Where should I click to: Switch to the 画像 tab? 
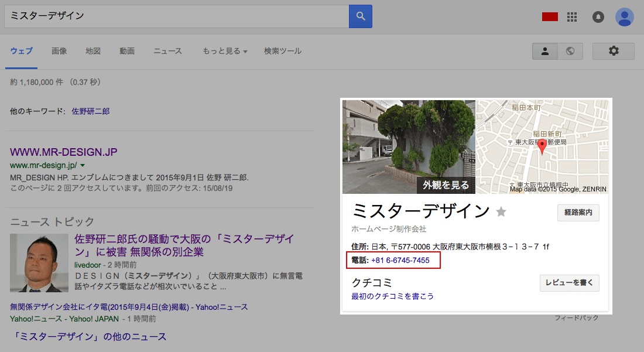[59, 51]
